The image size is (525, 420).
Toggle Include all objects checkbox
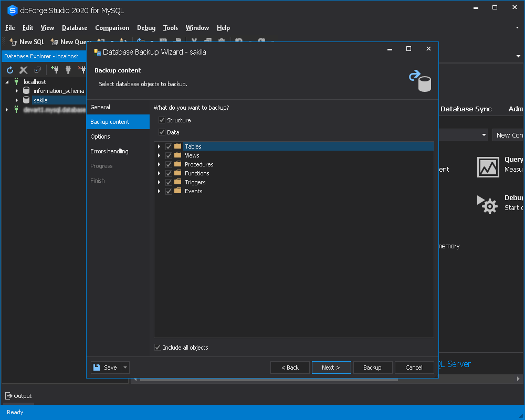(x=157, y=348)
